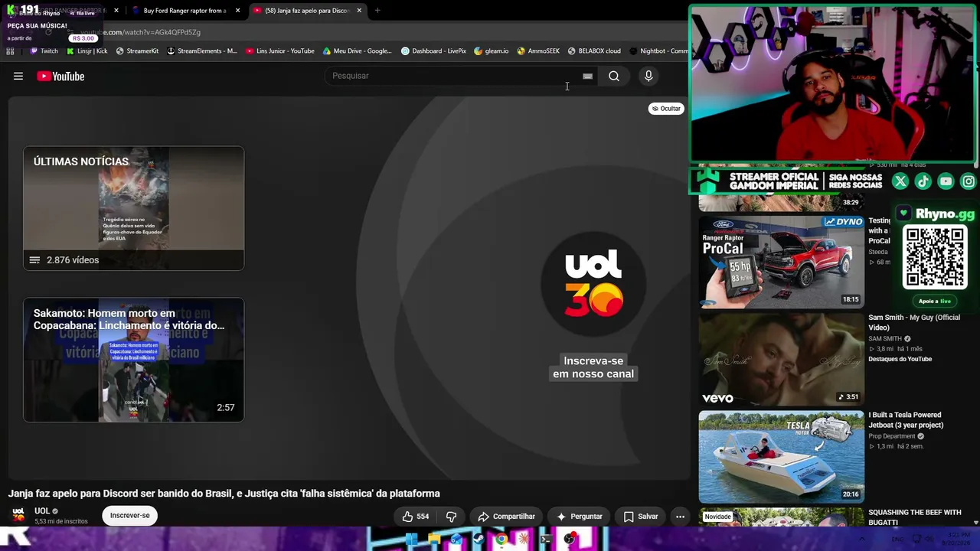
Task: Click the title 'SQUASHING THE BEEF WITH BUGATTI'
Action: point(915,517)
